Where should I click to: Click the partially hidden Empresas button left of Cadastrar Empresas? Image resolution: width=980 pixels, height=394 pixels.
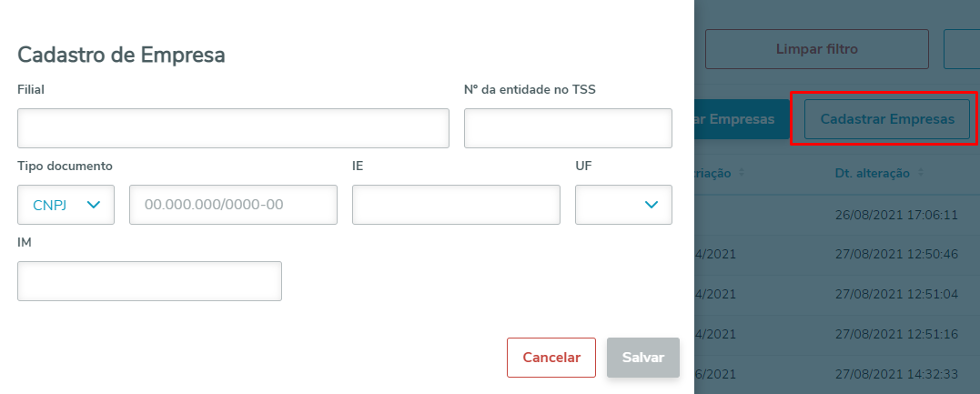[735, 119]
